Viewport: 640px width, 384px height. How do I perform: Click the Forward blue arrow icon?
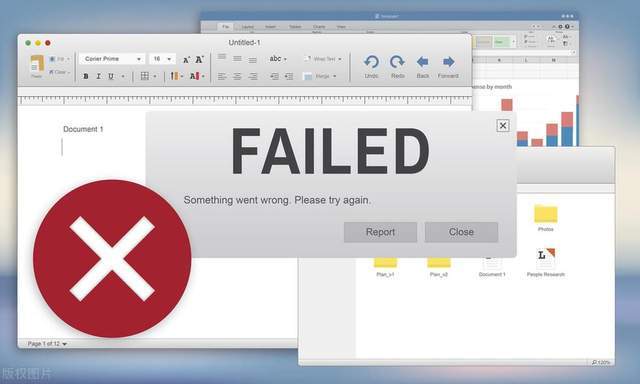click(448, 62)
